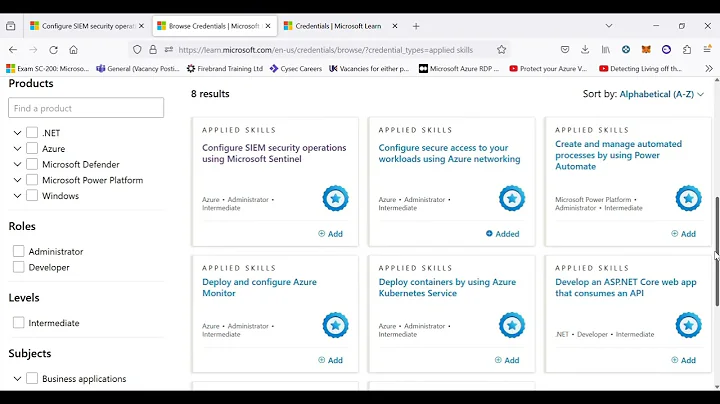The height and width of the screenshot is (404, 720).
Task: Add the Power Automate credential
Action: [x=683, y=234]
